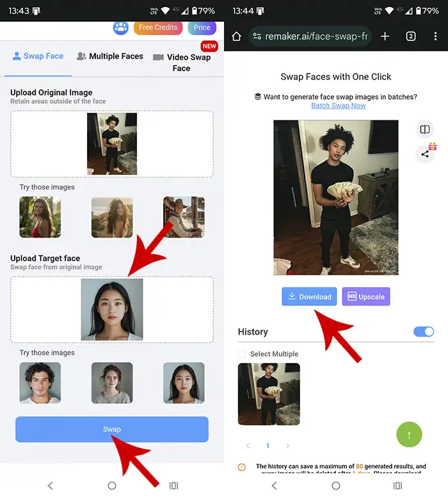This screenshot has width=448, height=498.
Task: Open the Batch Swap Now link
Action: 338,106
